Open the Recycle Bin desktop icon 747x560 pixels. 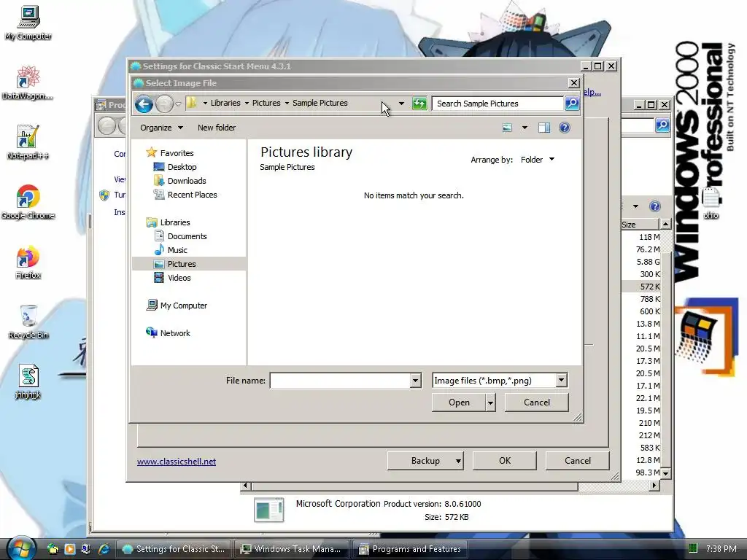(x=28, y=322)
